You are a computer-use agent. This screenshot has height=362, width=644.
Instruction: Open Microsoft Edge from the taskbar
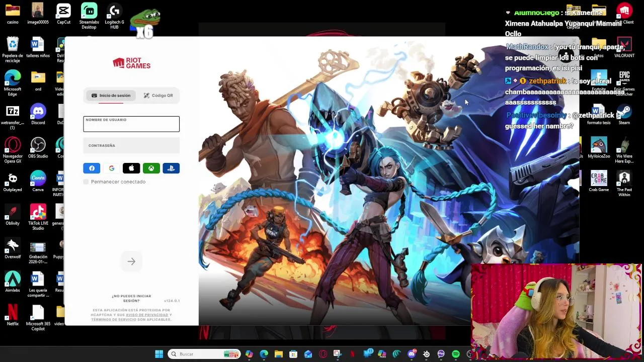coord(264,354)
